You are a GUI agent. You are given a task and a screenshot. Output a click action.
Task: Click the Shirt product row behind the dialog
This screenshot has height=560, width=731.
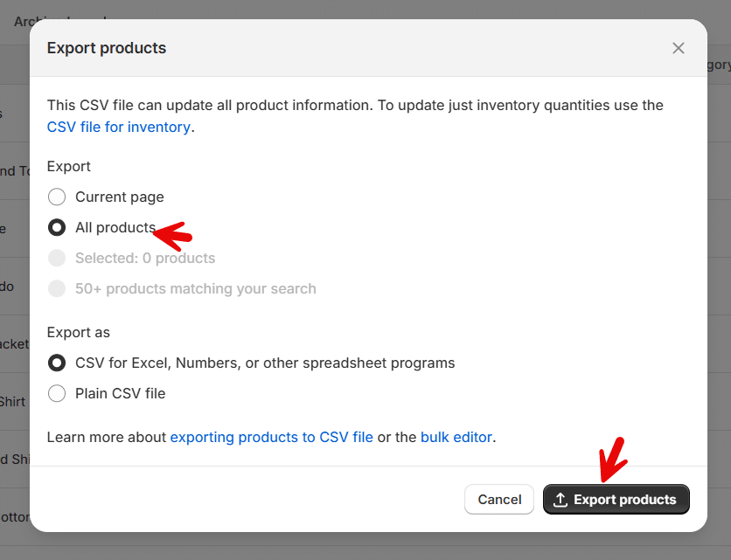pos(13,402)
